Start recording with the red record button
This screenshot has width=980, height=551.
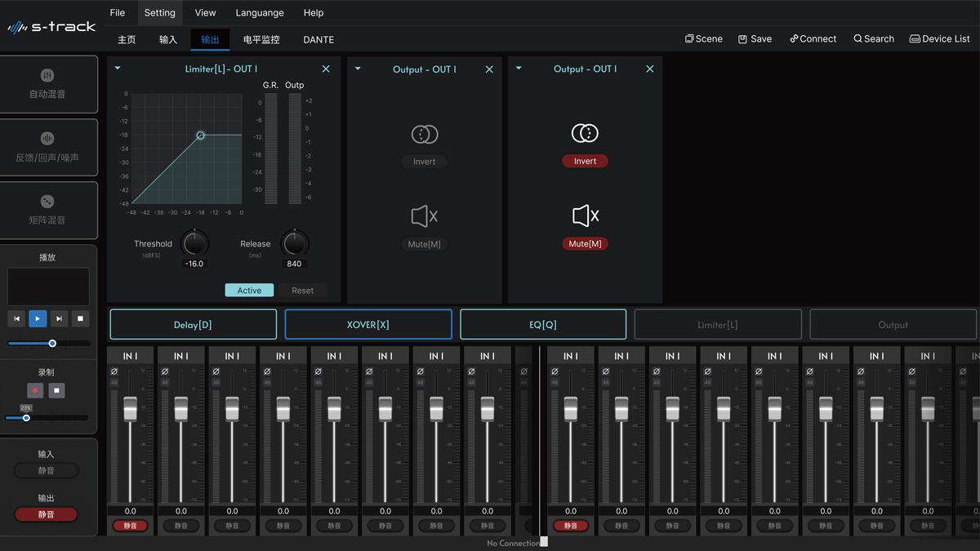pos(35,391)
